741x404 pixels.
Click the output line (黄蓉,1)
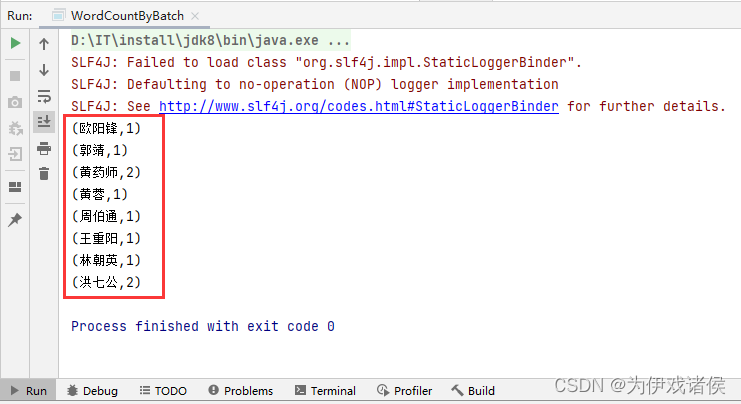[x=100, y=194]
